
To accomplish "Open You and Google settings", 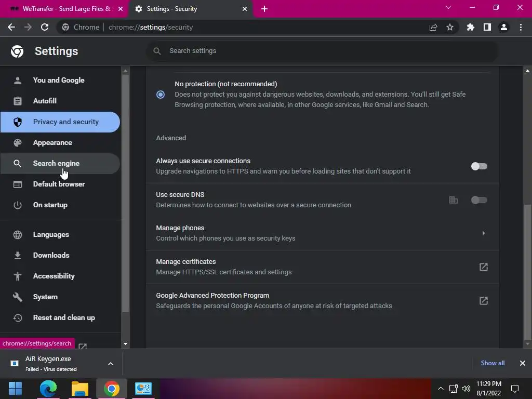I will tap(60, 81).
